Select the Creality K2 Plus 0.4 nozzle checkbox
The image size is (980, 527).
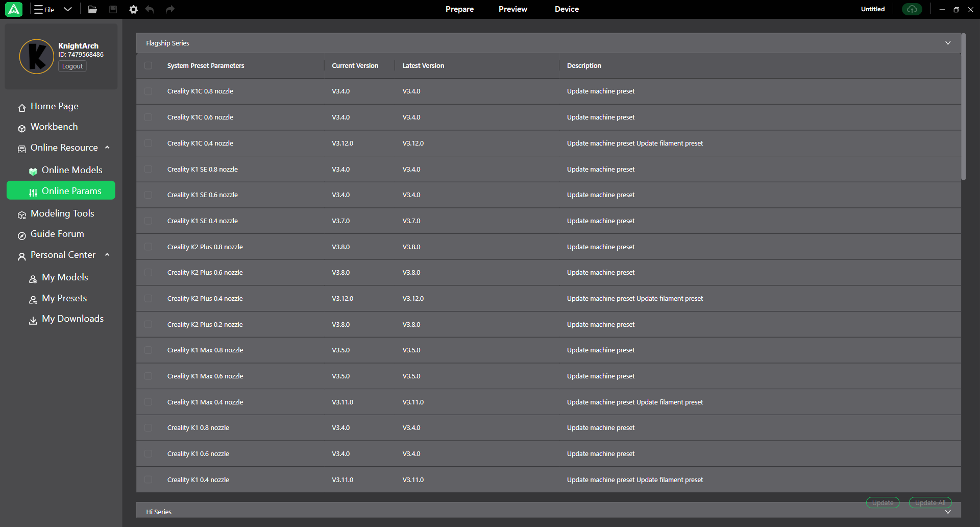click(x=148, y=299)
